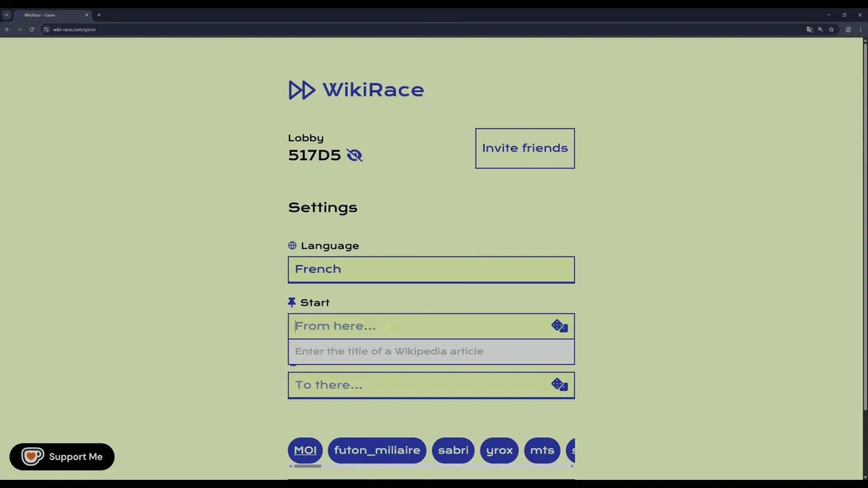Select the yrox player chip
Viewport: 868px width, 488px height.
click(x=499, y=450)
